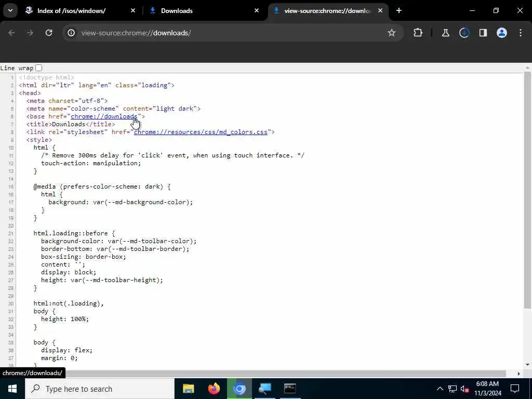Open the profile avatar menu
The height and width of the screenshot is (399, 532).
pyautogui.click(x=502, y=33)
